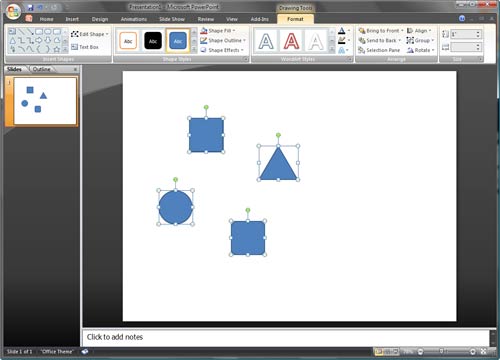Switch to the Insert ribbon tab
This screenshot has height=360, width=500.
coord(72,19)
